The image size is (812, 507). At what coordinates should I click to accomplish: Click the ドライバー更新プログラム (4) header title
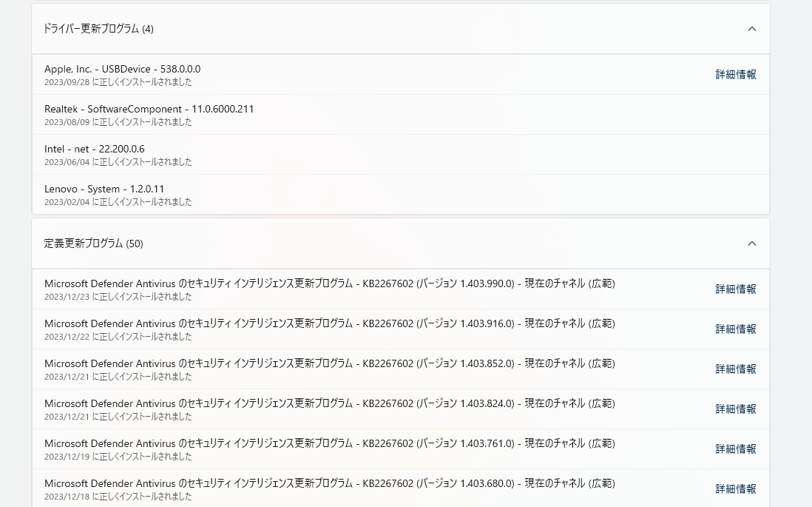(x=99, y=29)
